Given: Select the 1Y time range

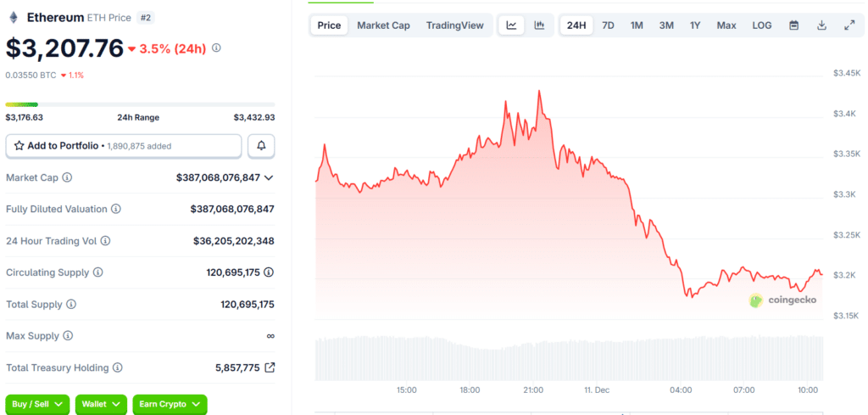Looking at the screenshot, I should (x=695, y=25).
